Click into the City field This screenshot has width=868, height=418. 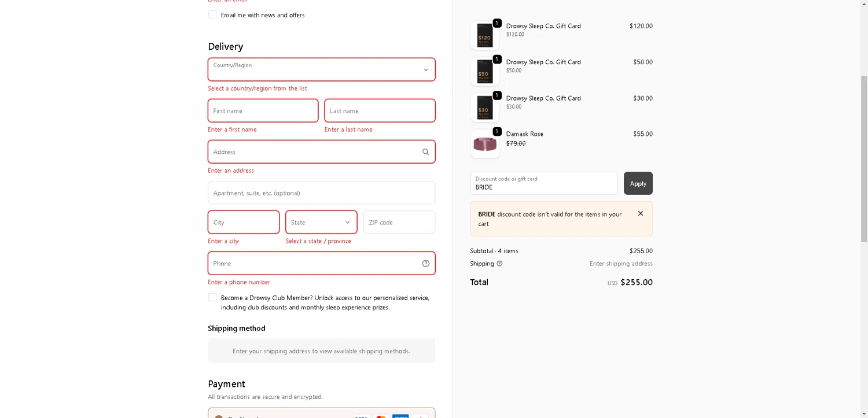244,223
